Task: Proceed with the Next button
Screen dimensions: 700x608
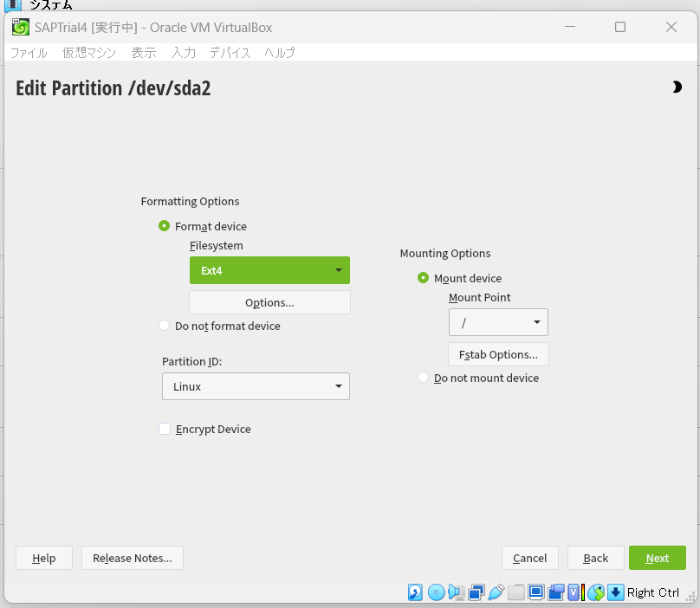Action: (x=658, y=558)
